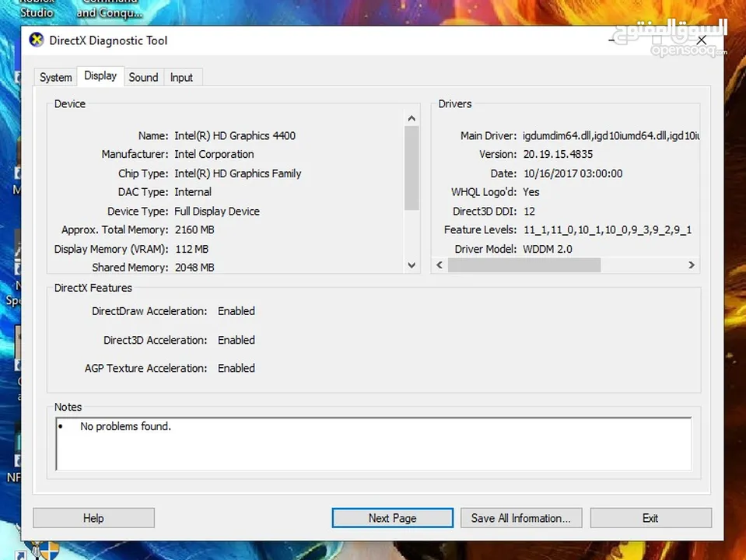Select the Display tab
This screenshot has height=560, width=746.
[100, 75]
